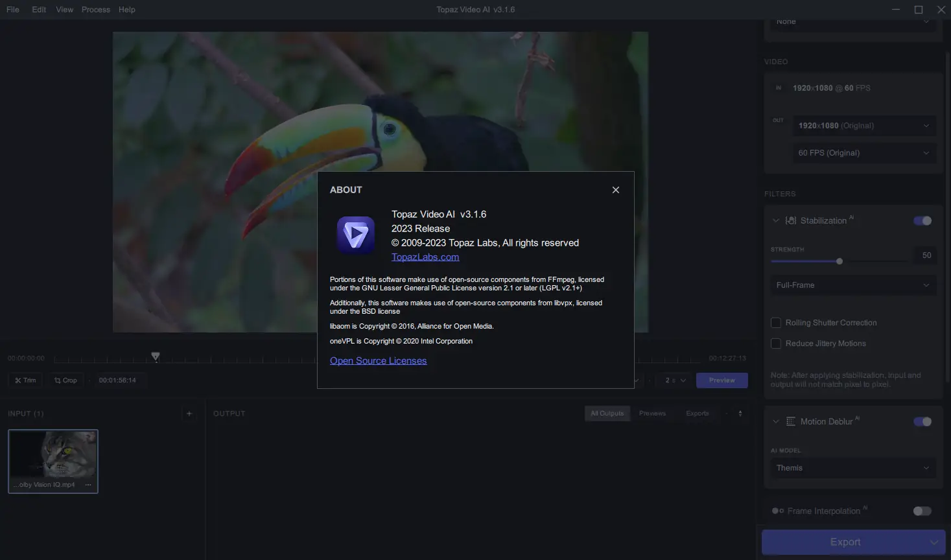This screenshot has height=560, width=951.
Task: Toggle the Motion Deblur switch
Action: [922, 422]
